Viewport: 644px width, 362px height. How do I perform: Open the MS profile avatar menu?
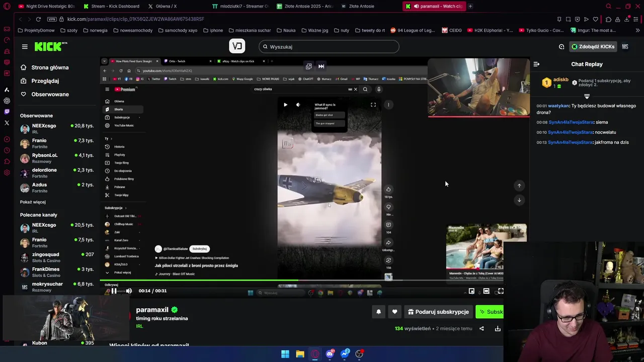[x=625, y=47]
